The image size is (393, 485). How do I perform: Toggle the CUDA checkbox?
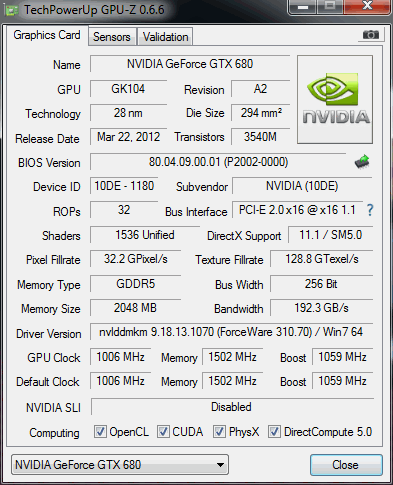click(163, 431)
